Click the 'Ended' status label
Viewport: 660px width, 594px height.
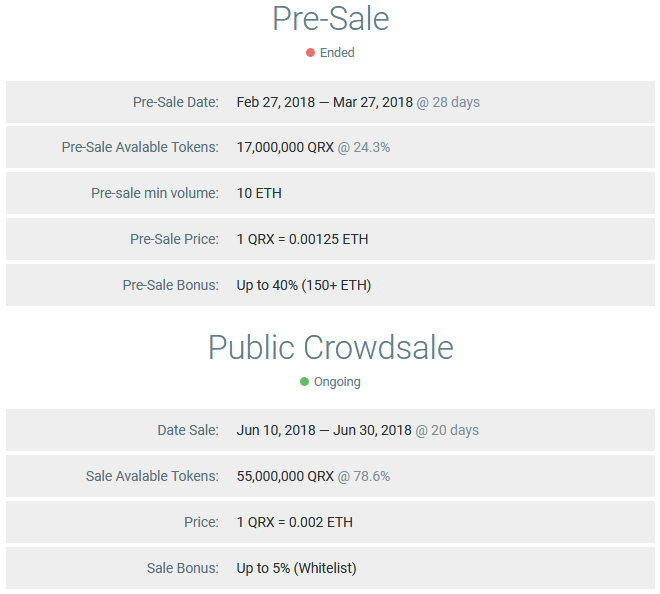(x=337, y=53)
